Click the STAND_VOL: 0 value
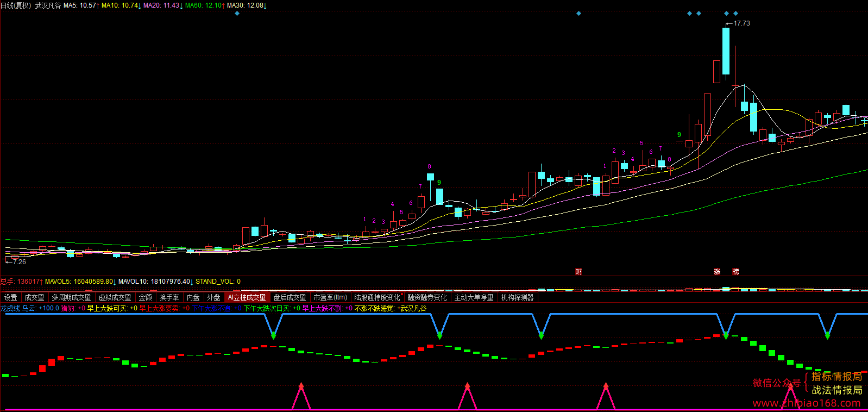This screenshot has height=412, width=868. click(218, 282)
